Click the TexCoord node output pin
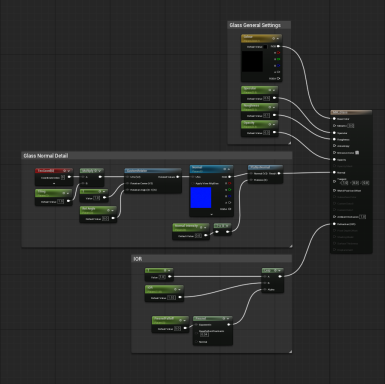 pyautogui.click(x=69, y=177)
